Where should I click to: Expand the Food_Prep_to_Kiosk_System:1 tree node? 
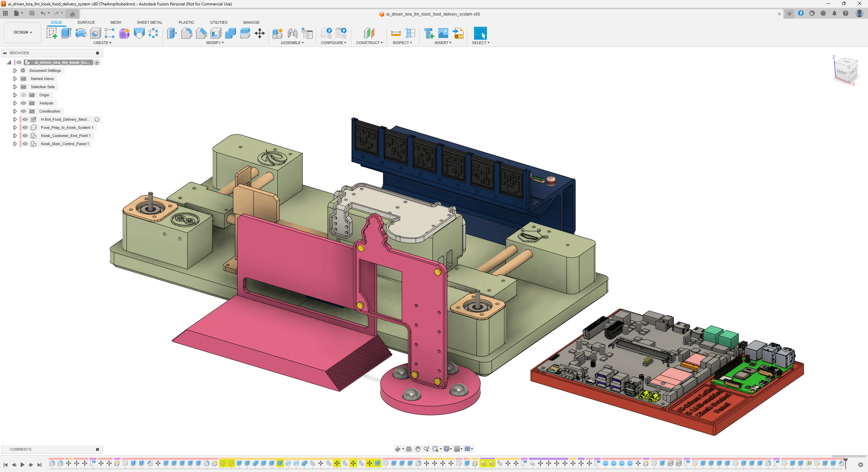15,127
